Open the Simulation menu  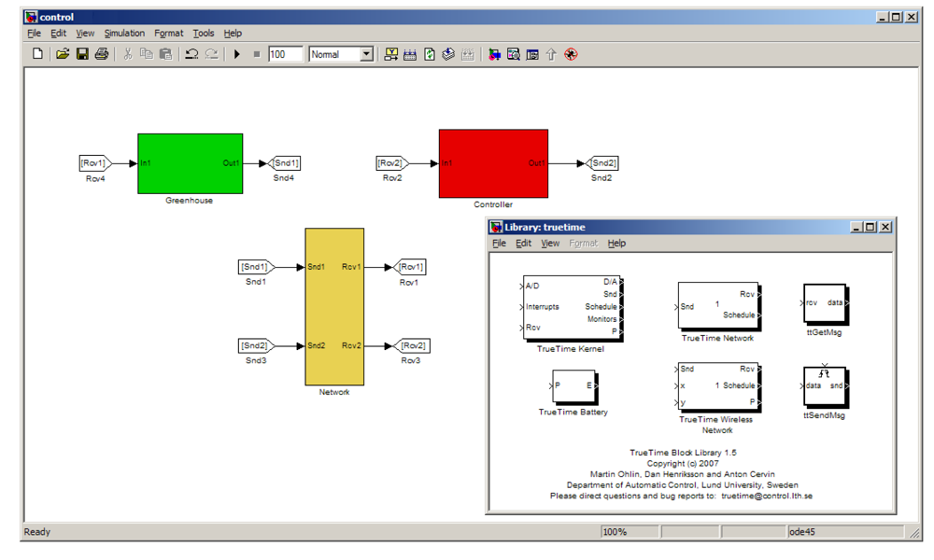124,34
